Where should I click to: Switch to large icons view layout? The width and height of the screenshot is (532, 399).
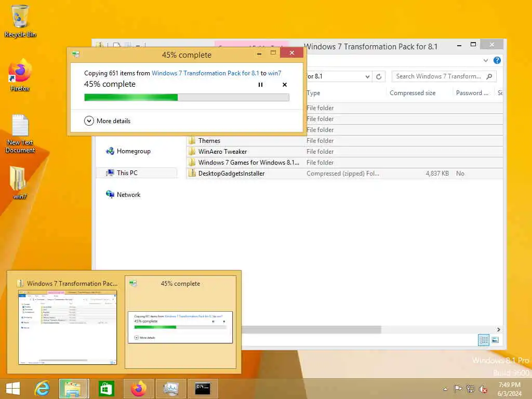point(495,340)
